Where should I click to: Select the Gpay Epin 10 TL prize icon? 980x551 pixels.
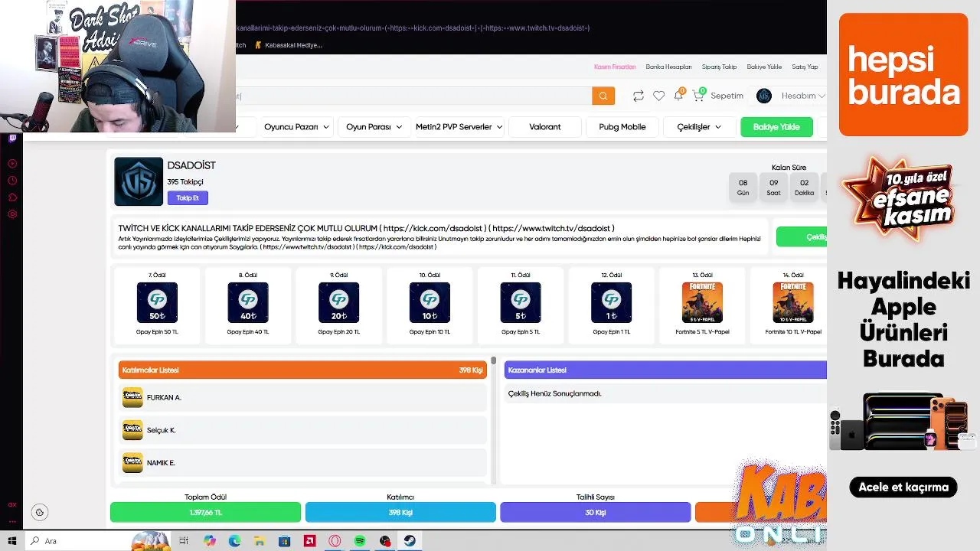pyautogui.click(x=430, y=302)
